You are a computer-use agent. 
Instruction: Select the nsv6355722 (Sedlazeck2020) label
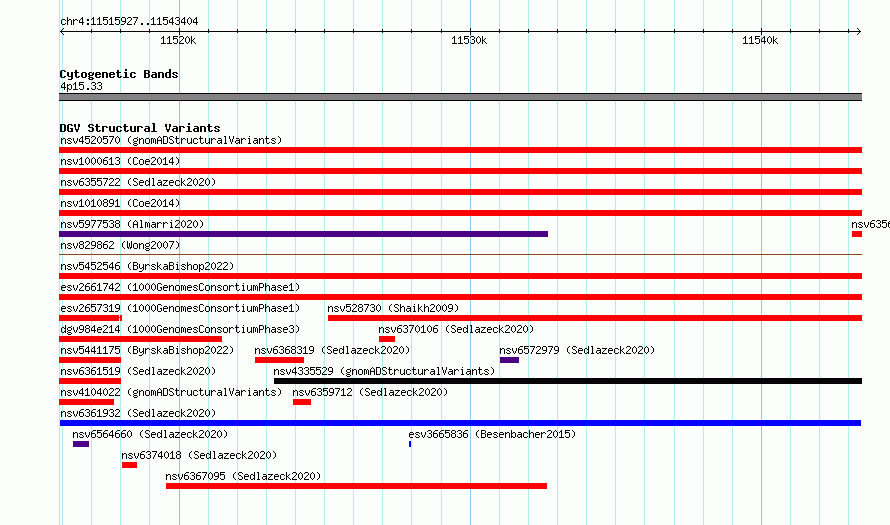point(138,182)
